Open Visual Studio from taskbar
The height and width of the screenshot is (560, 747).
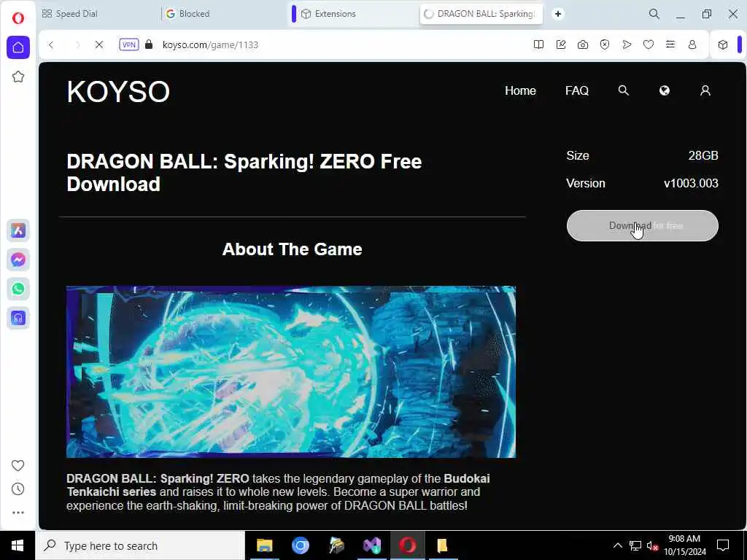pyautogui.click(x=371, y=545)
